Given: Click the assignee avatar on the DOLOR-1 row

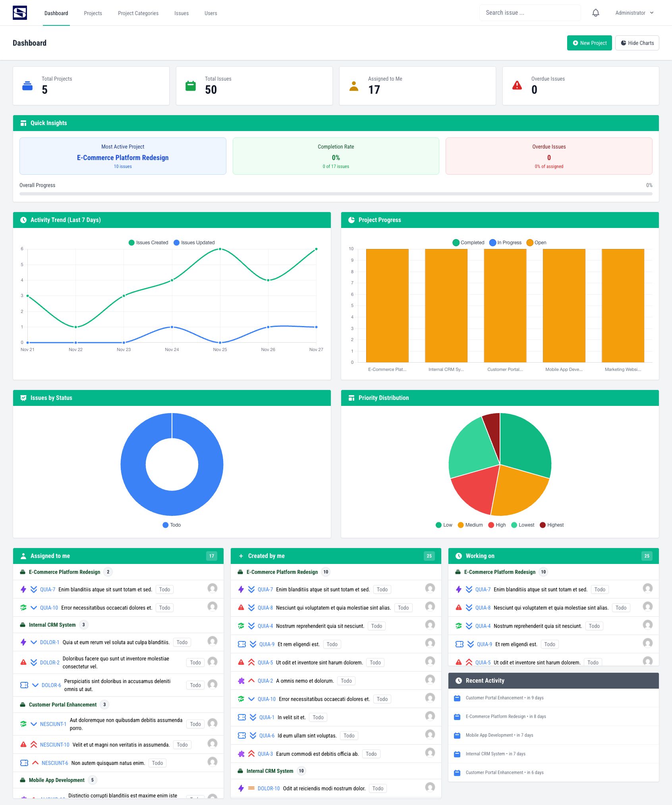Looking at the screenshot, I should coord(212,641).
